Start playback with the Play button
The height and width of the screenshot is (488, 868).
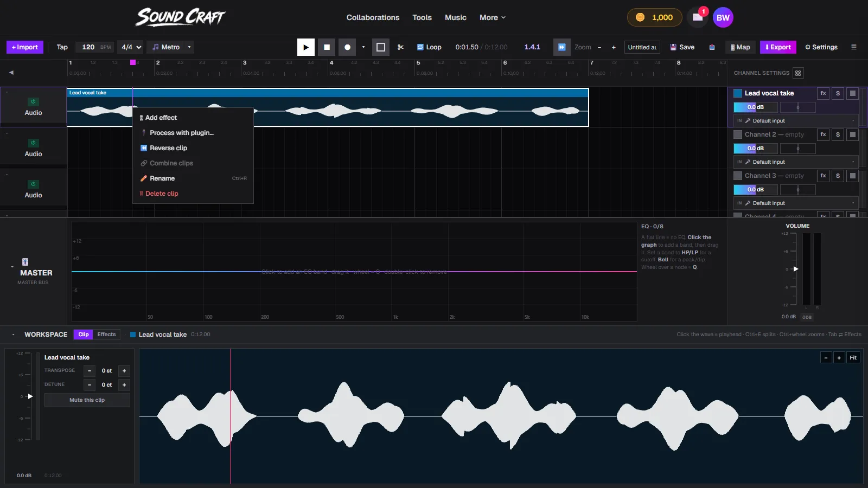pyautogui.click(x=306, y=47)
